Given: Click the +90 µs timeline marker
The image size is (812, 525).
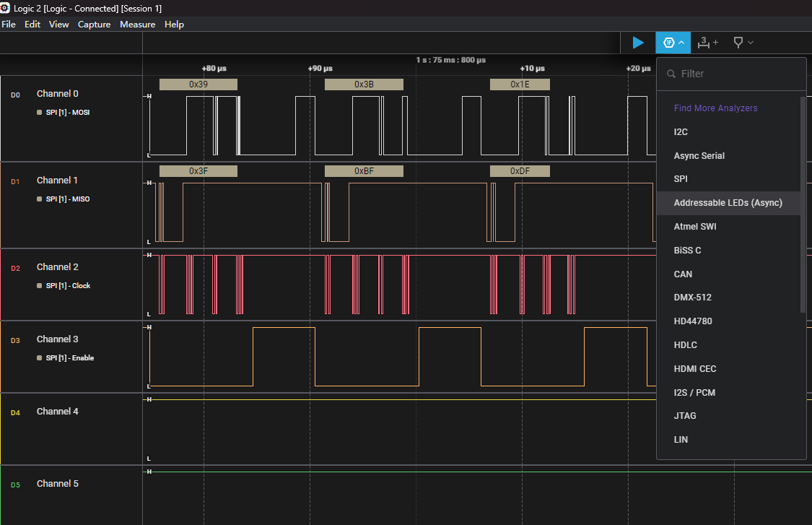Looking at the screenshot, I should pyautogui.click(x=320, y=69).
